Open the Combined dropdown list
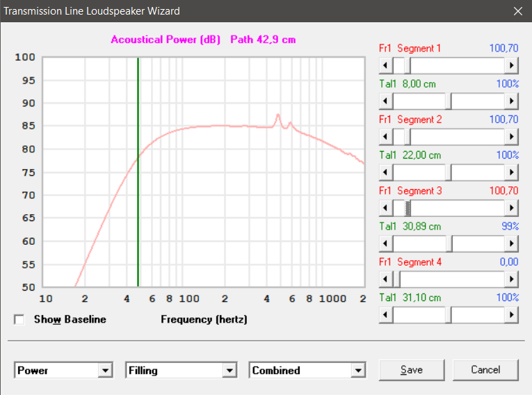 point(358,370)
